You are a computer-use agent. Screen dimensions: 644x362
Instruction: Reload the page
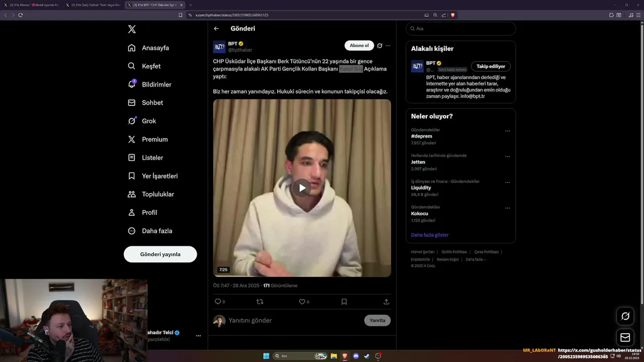click(x=21, y=15)
